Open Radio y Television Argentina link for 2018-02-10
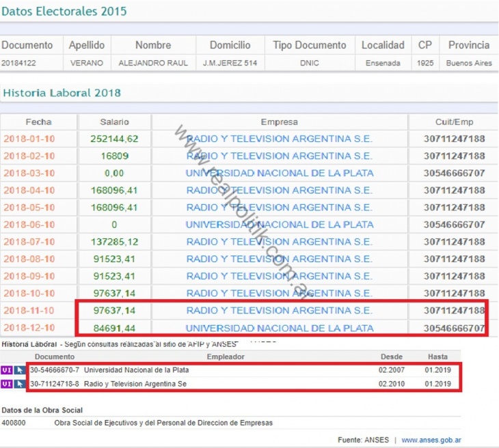Image resolution: width=499 pixels, height=448 pixels. tap(279, 156)
